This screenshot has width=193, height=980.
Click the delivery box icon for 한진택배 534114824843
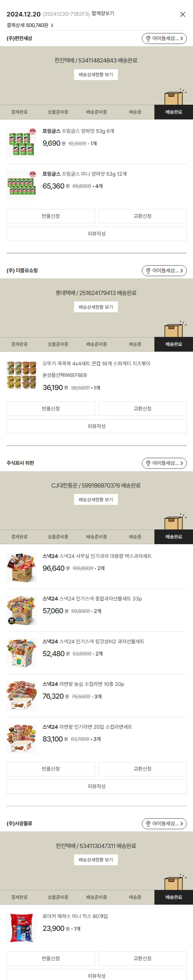pos(174,97)
